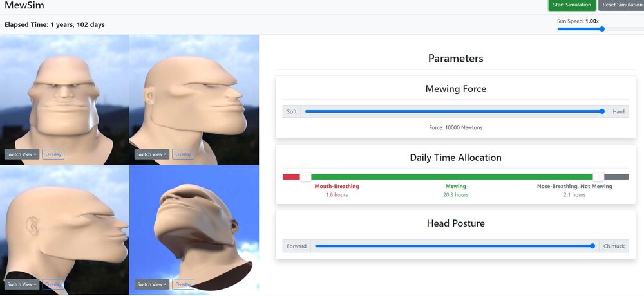This screenshot has height=296, width=644.
Task: Expand Switch View menu on bottom-up view panel
Action: [151, 284]
